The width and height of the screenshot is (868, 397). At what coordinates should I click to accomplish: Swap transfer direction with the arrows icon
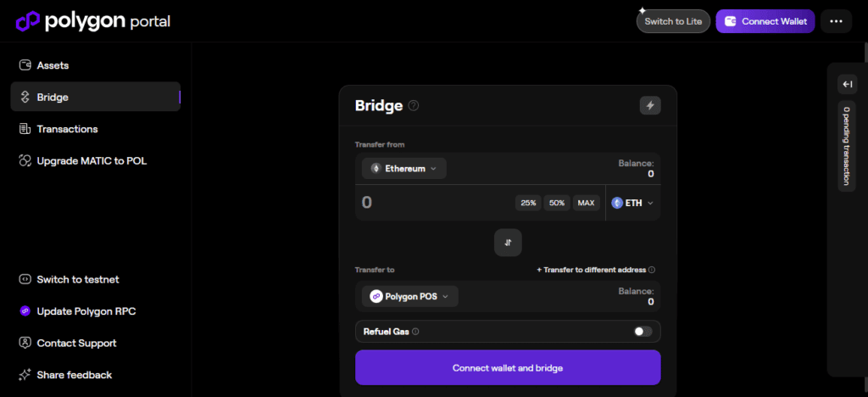508,243
